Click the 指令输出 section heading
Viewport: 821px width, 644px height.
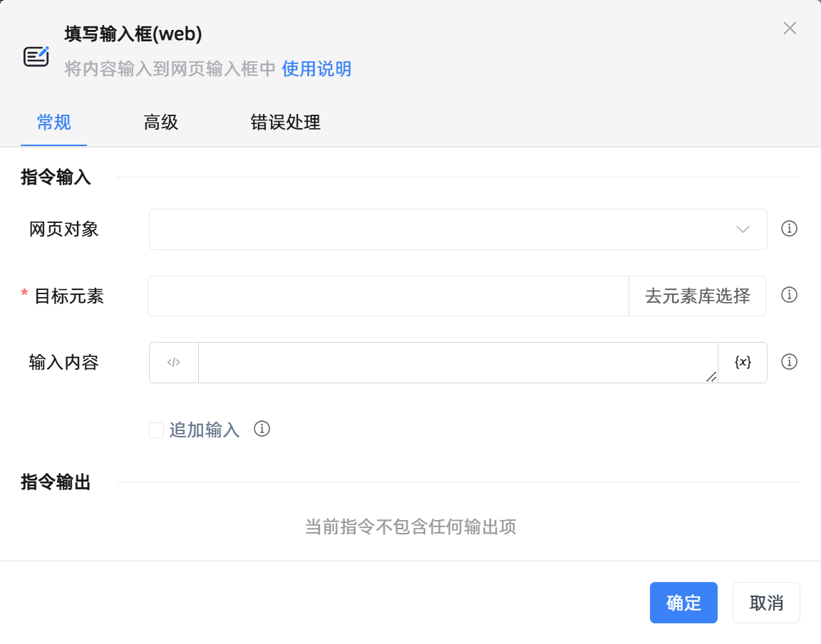pos(56,482)
